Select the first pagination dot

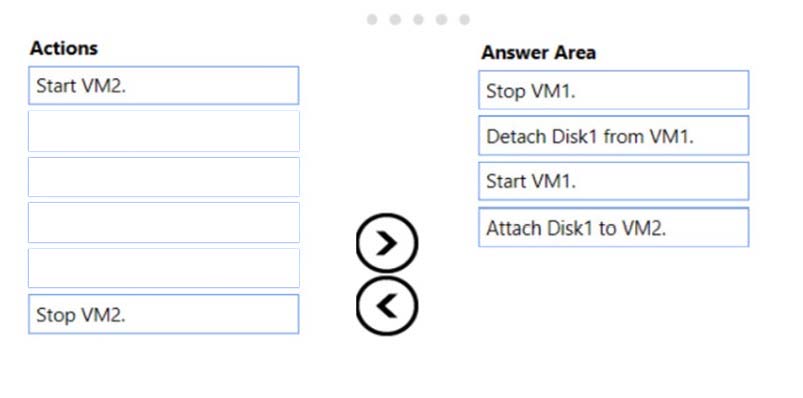tap(372, 19)
